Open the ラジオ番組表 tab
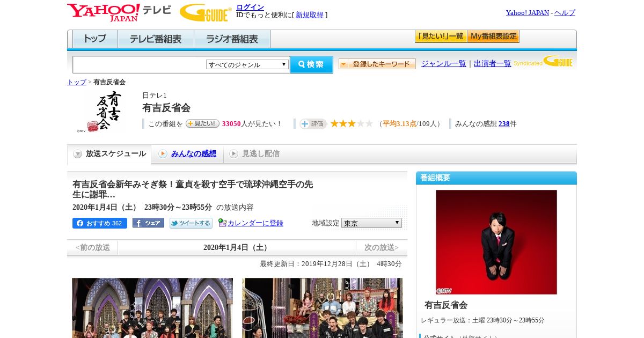 pyautogui.click(x=232, y=39)
